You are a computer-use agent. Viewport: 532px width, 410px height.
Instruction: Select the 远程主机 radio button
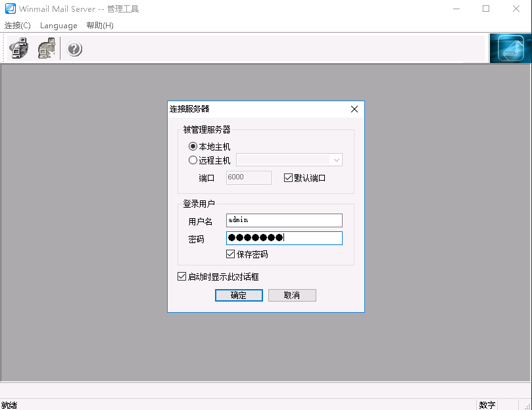193,160
